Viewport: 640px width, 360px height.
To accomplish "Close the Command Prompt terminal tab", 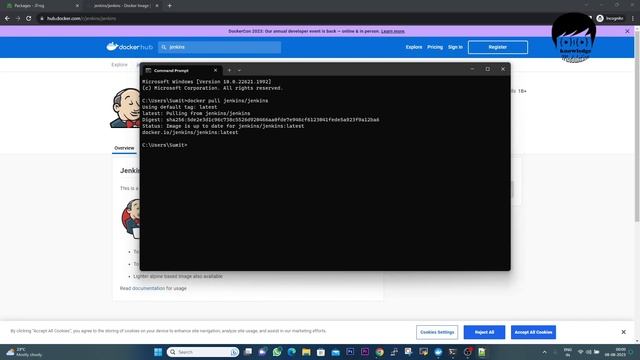I will point(216,70).
